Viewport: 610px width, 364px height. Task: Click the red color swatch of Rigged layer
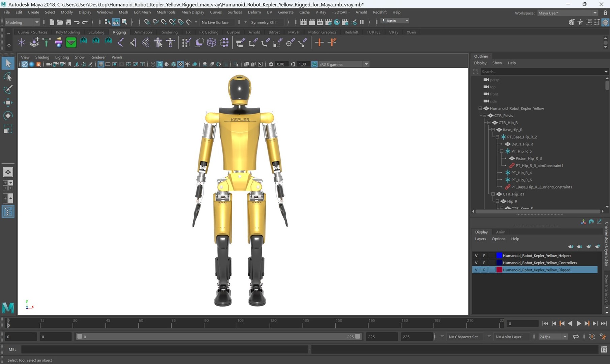pyautogui.click(x=499, y=270)
